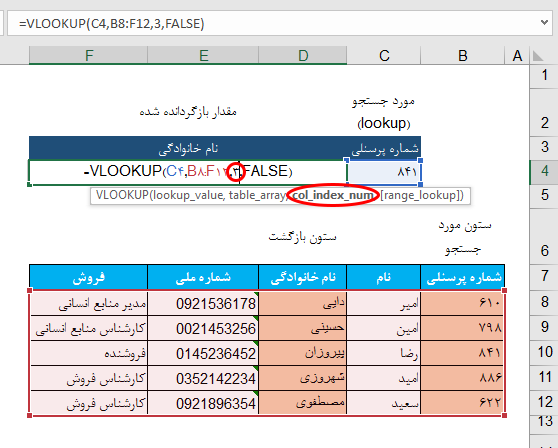Select row 5 header

tap(544, 195)
